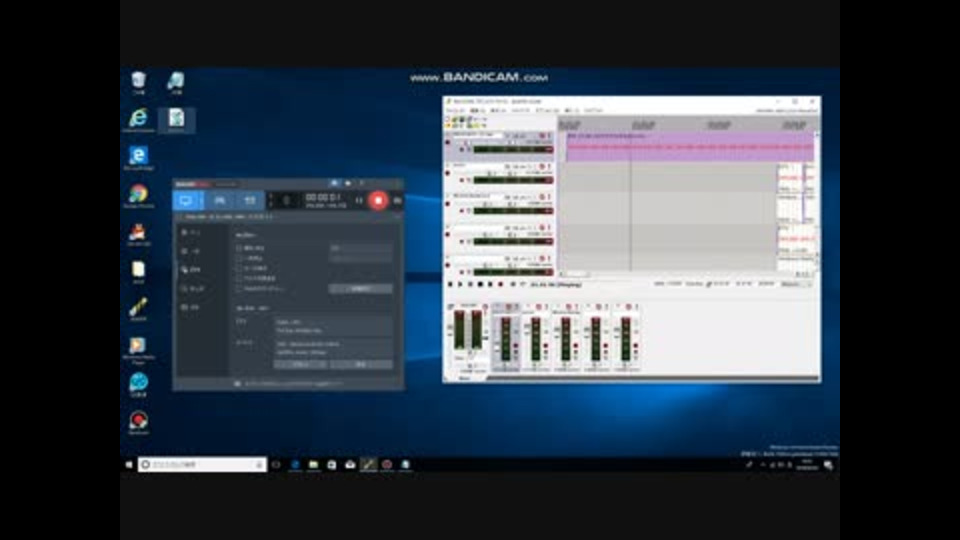Arm track 2 for recording in REAPER
This screenshot has height=540, width=960.
[448, 173]
